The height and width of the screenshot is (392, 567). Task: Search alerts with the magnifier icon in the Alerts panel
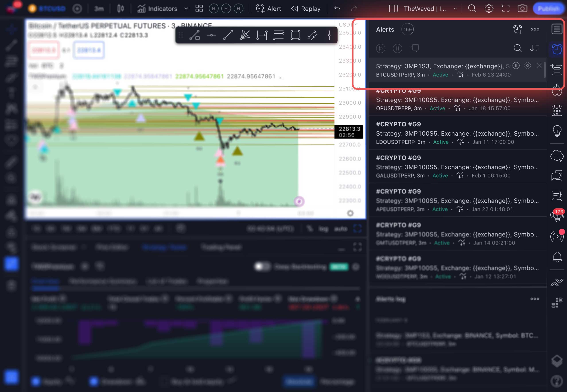(518, 48)
